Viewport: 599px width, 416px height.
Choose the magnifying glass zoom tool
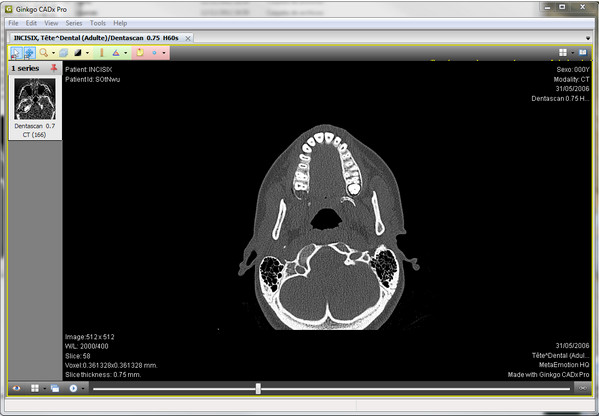point(44,53)
